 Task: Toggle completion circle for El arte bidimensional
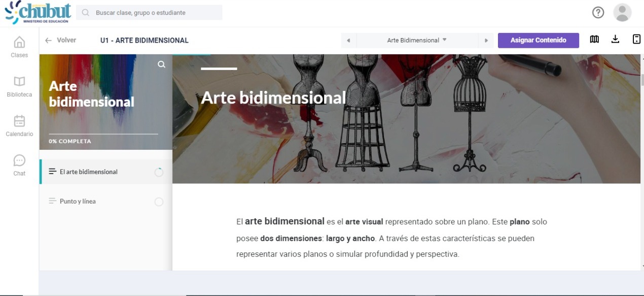[x=159, y=172]
